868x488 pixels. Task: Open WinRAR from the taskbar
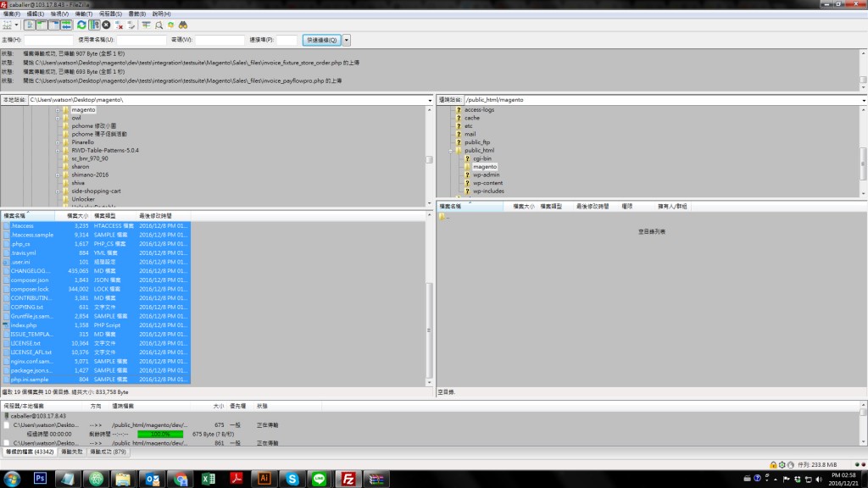click(376, 479)
